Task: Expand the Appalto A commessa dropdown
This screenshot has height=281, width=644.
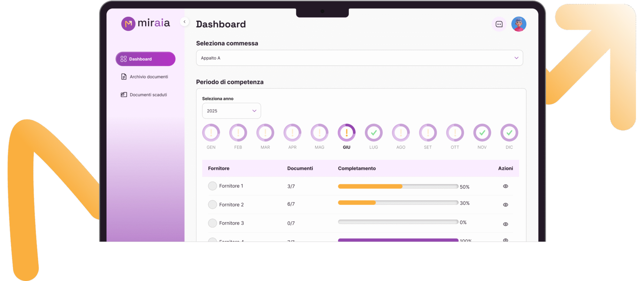Action: 359,58
